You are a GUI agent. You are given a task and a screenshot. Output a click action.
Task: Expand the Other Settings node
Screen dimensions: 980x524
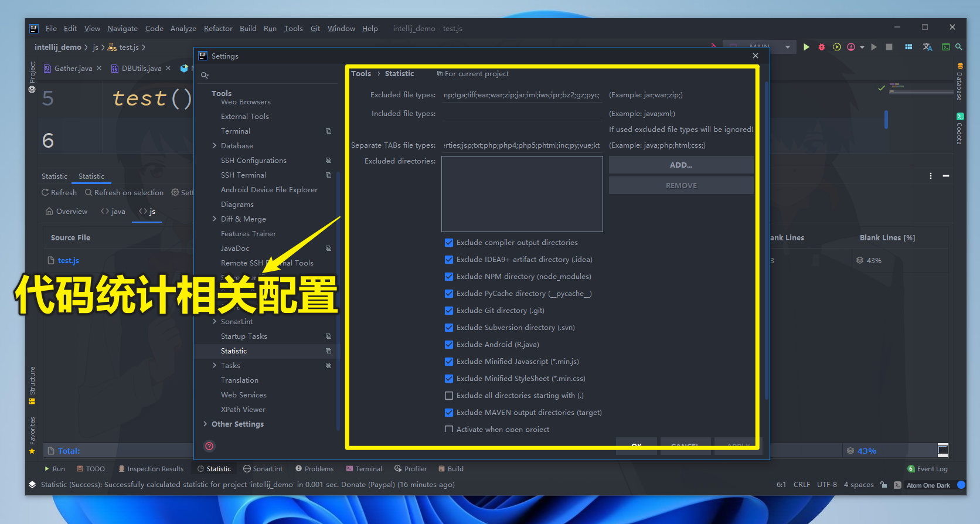pyautogui.click(x=205, y=424)
